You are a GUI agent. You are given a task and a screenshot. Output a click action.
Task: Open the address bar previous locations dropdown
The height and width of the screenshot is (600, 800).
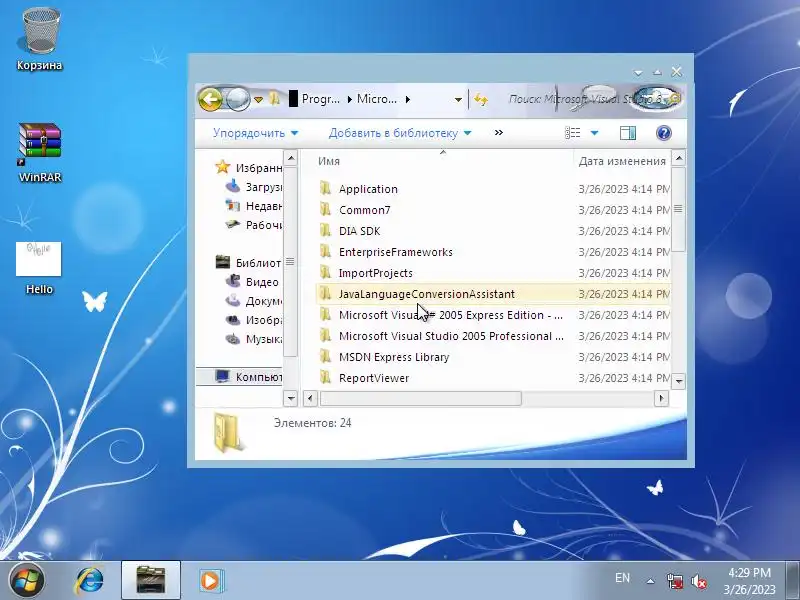click(x=458, y=100)
